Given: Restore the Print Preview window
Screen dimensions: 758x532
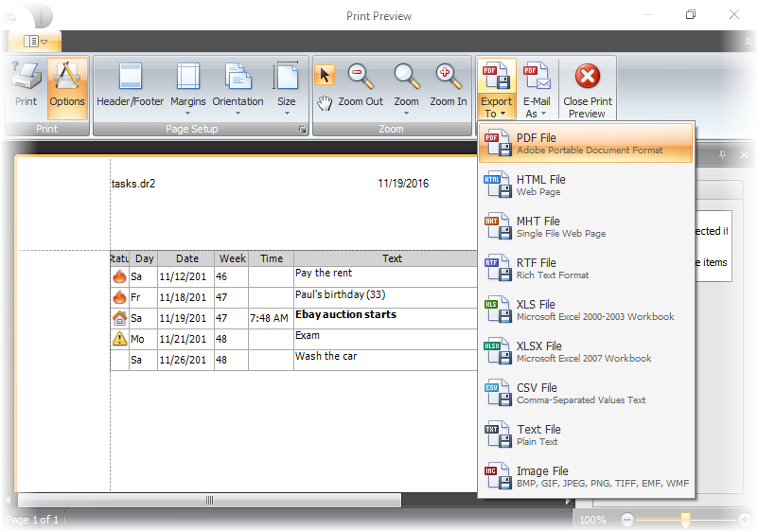Looking at the screenshot, I should point(691,14).
